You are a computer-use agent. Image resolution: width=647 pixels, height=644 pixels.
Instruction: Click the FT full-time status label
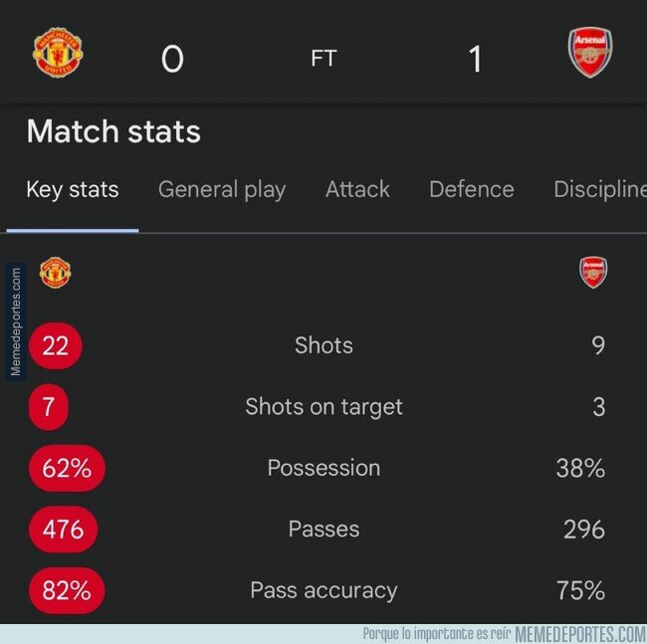pos(323,58)
